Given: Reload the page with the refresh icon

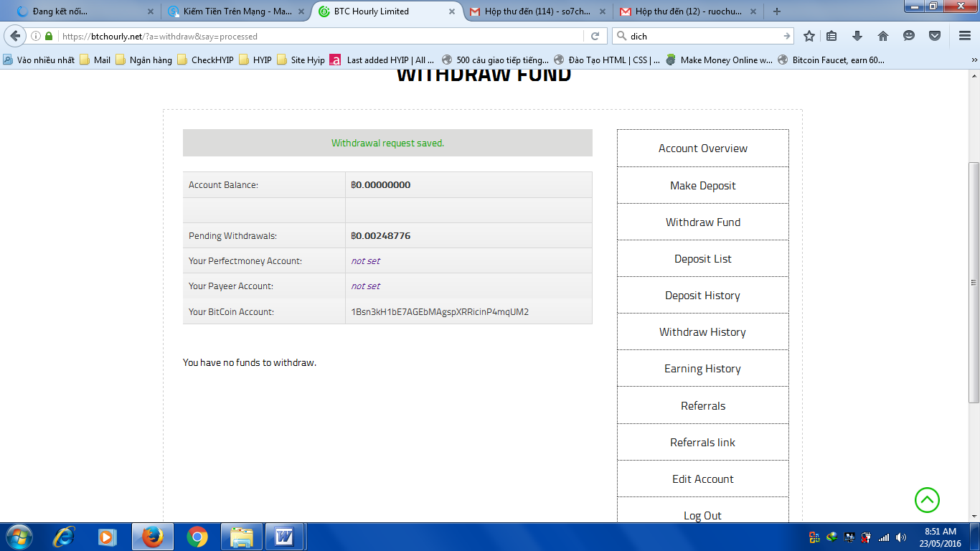Looking at the screenshot, I should [595, 36].
